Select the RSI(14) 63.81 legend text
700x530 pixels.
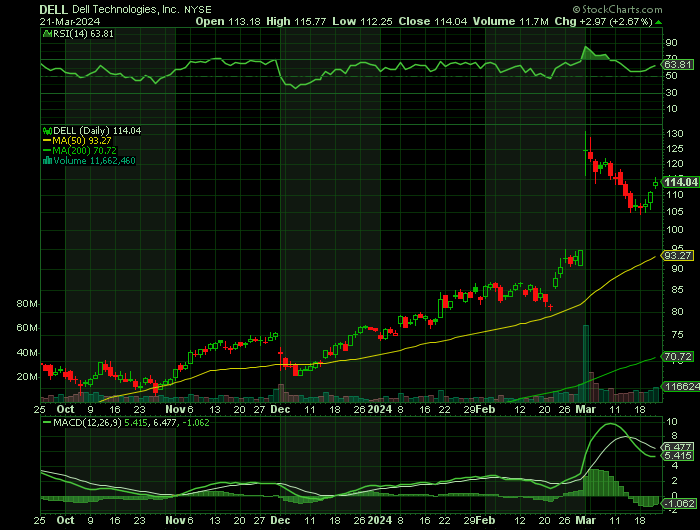pos(83,34)
